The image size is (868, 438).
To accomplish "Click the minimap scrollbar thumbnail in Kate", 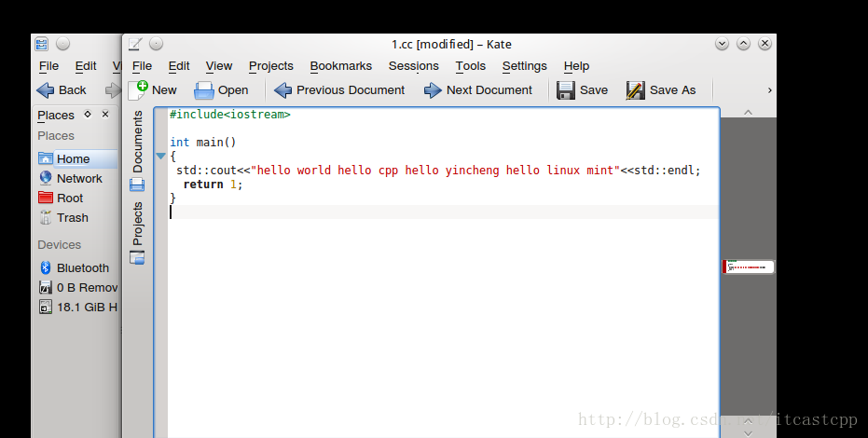I will [x=748, y=267].
